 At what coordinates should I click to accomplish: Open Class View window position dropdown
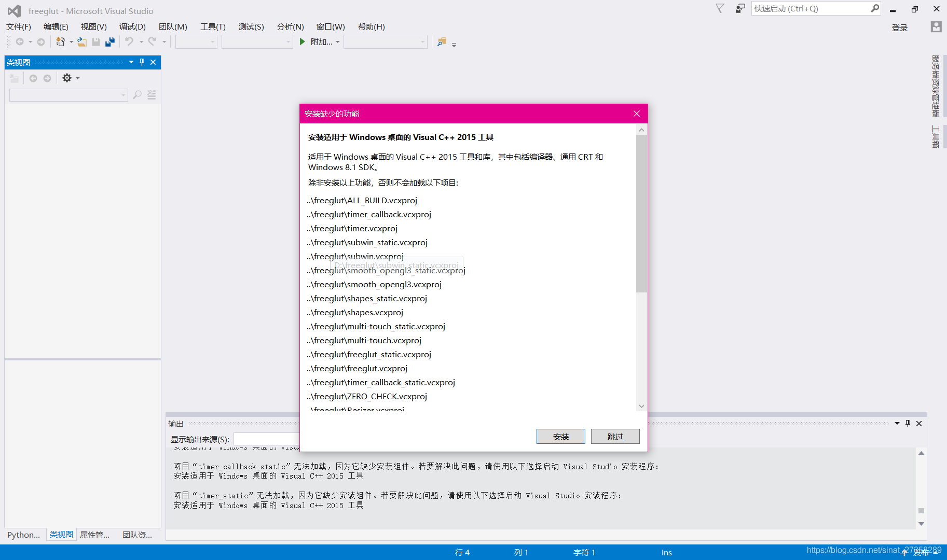click(x=131, y=62)
